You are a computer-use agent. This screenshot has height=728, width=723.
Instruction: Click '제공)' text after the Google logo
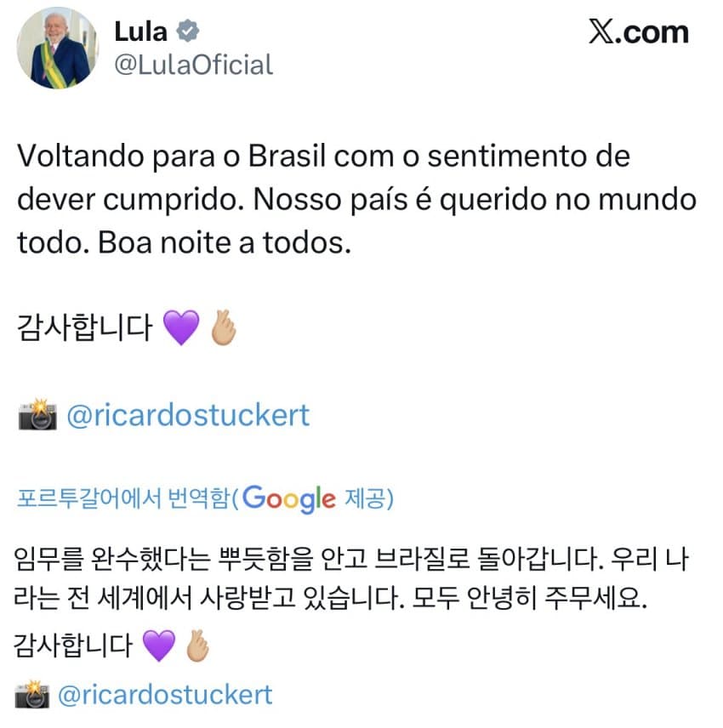coord(369,498)
